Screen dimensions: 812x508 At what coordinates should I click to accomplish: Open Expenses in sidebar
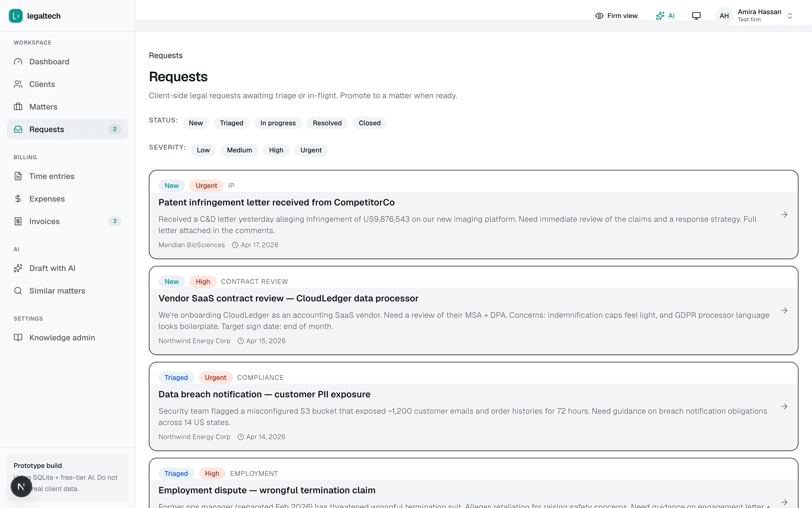click(67, 199)
